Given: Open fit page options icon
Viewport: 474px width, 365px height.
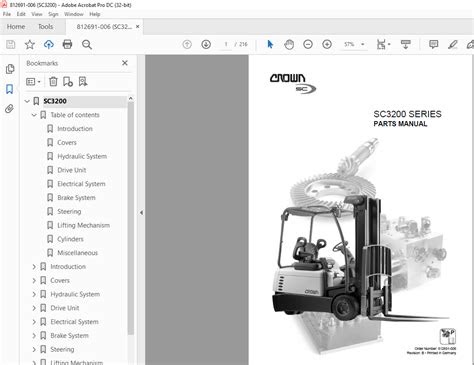Looking at the screenshot, I should 383,44.
